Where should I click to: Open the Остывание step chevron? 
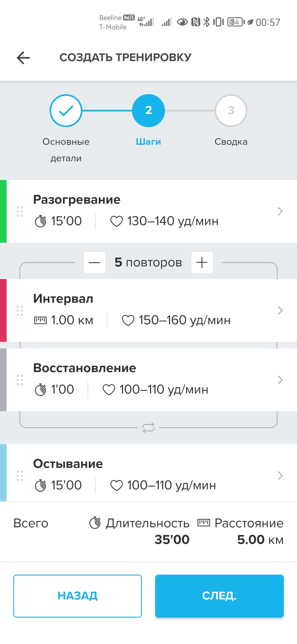coord(280,476)
